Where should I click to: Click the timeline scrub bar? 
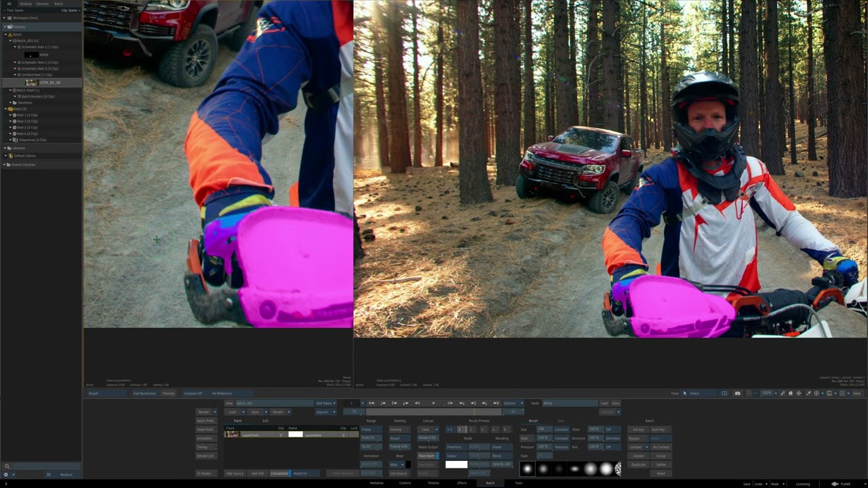(x=433, y=412)
